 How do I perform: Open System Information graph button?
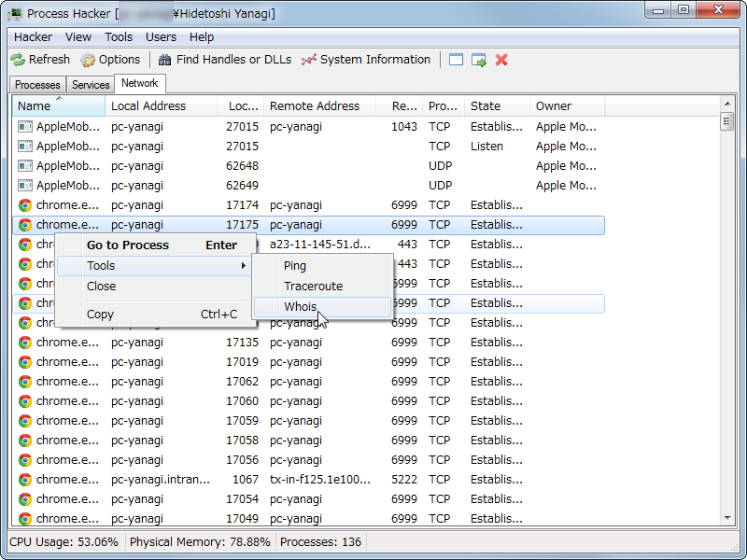coord(366,60)
